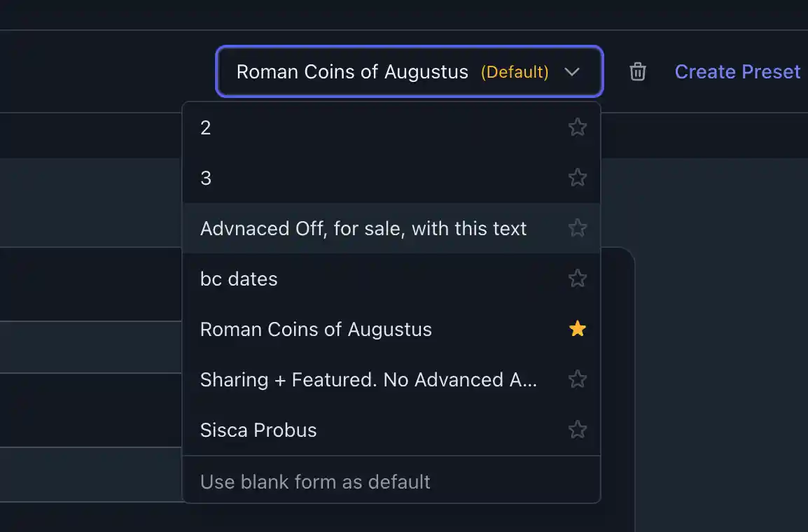
Task: Collapse the preset dropdown chevron
Action: pyautogui.click(x=572, y=71)
